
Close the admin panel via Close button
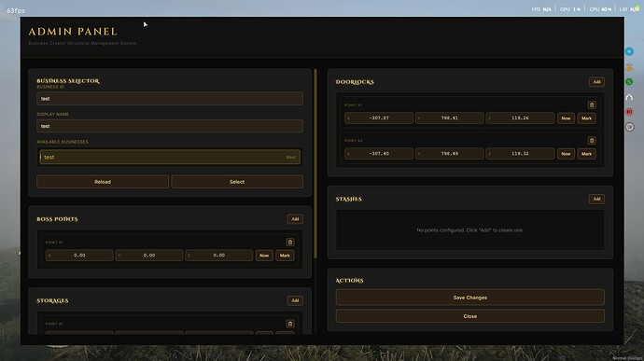(470, 316)
